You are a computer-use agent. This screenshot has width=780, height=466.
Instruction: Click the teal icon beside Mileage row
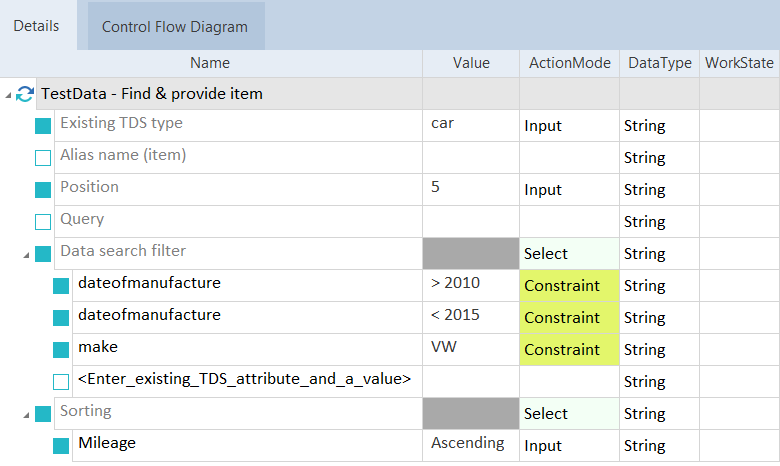[61, 445]
